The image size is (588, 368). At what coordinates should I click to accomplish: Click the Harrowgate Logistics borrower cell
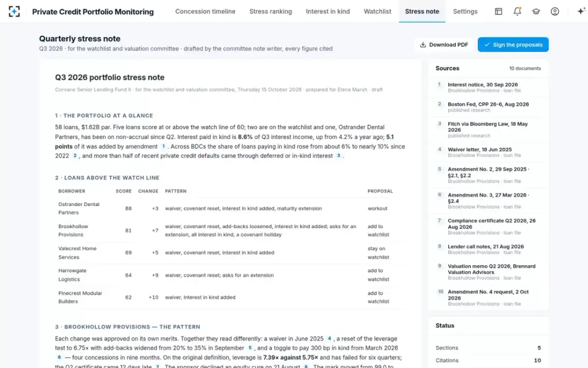coord(82,275)
